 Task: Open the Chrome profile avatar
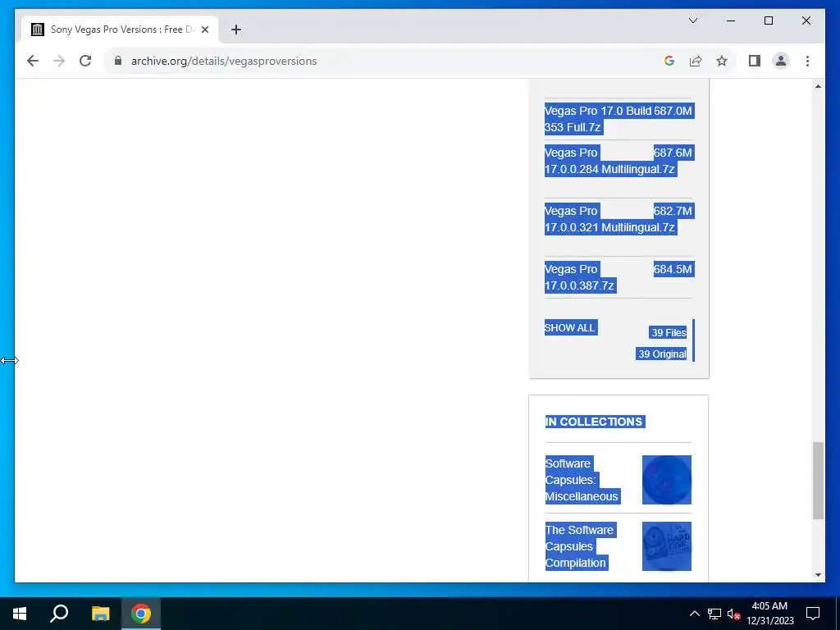(x=781, y=61)
